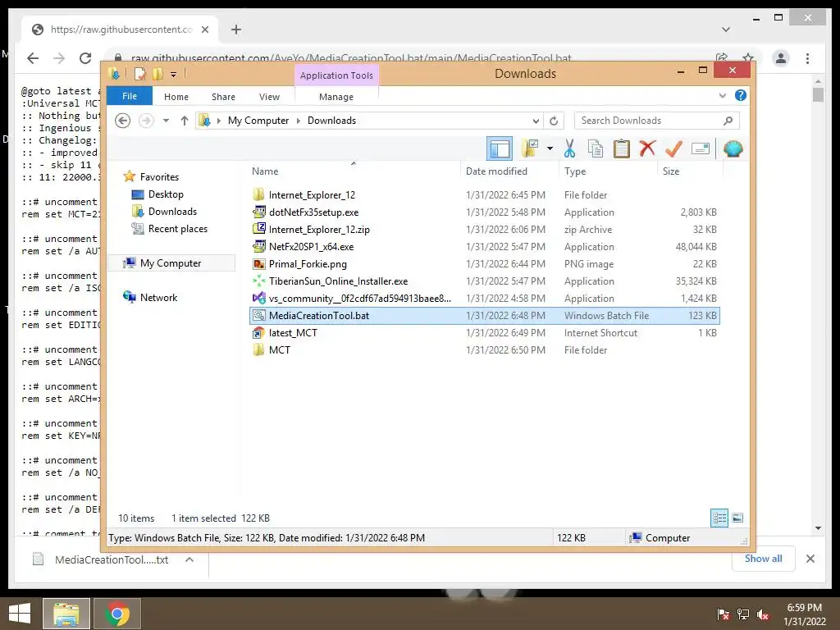Viewport: 840px width, 630px height.
Task: Select the latest_MCT Internet shortcut
Action: (x=485, y=333)
